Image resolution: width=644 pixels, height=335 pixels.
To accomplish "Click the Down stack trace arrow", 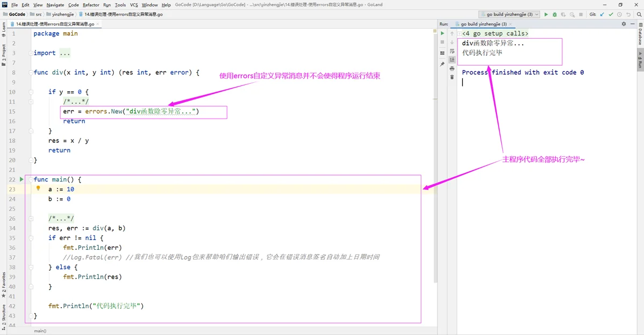I will click(x=452, y=42).
